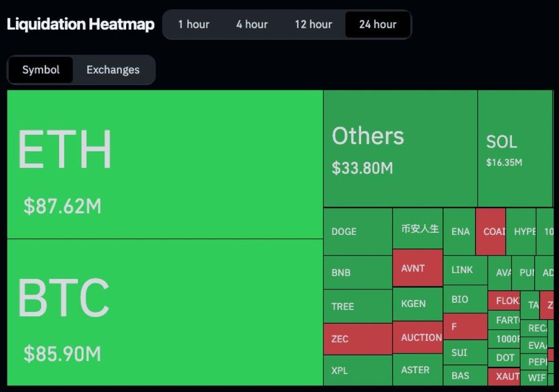Image resolution: width=559 pixels, height=392 pixels.
Task: Click the red AVNT tile
Action: [x=417, y=268]
